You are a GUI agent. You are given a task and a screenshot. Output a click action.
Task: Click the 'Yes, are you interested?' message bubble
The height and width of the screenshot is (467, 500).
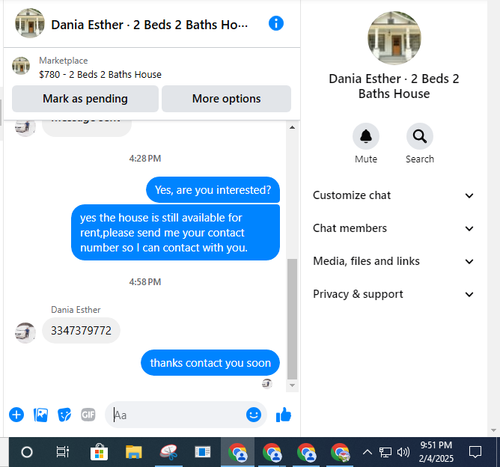tap(213, 190)
